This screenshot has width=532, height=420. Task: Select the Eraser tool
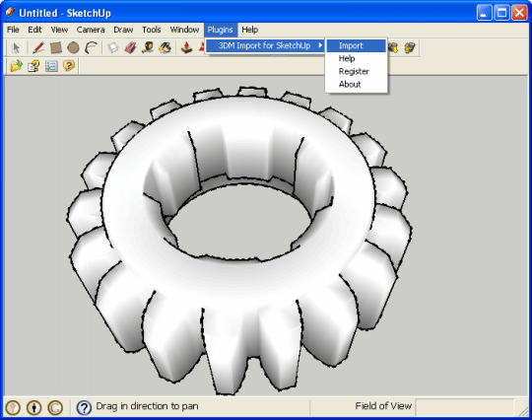[x=130, y=48]
